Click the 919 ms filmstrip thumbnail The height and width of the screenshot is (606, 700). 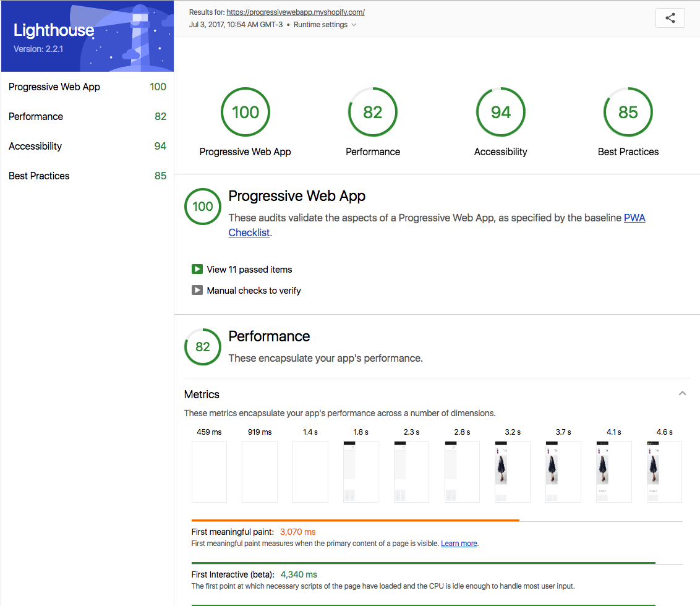coord(260,472)
